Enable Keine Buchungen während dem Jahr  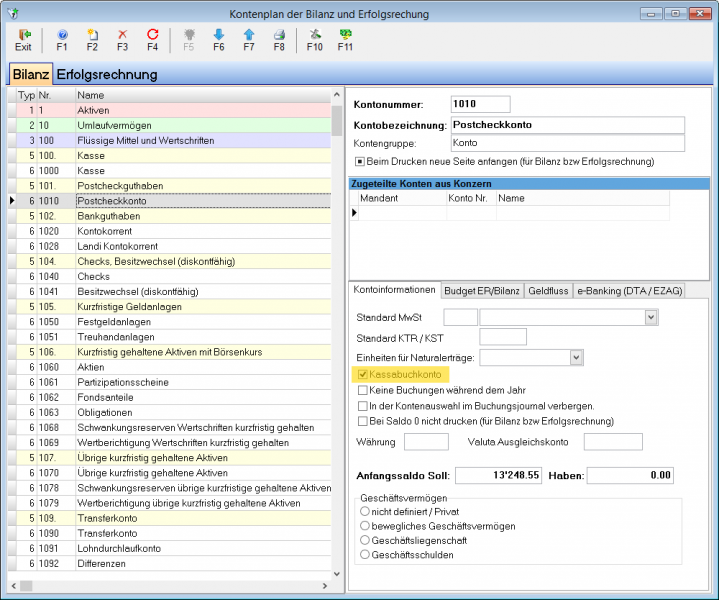(x=363, y=390)
